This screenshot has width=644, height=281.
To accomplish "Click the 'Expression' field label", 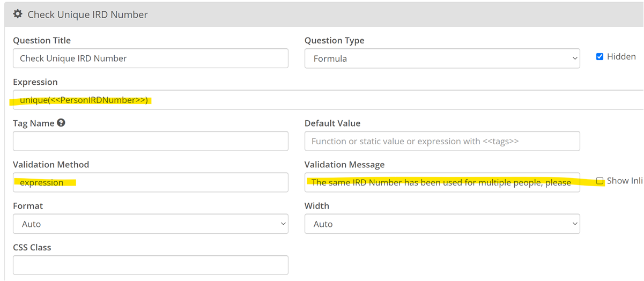I will click(x=35, y=82).
